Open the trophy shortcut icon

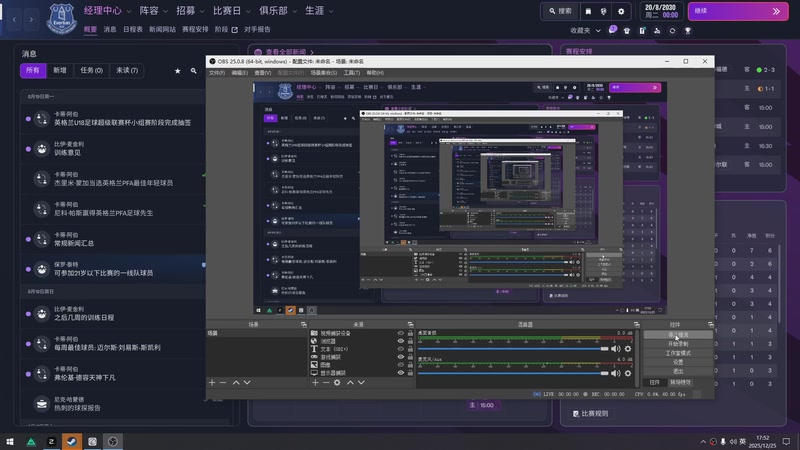[688, 31]
